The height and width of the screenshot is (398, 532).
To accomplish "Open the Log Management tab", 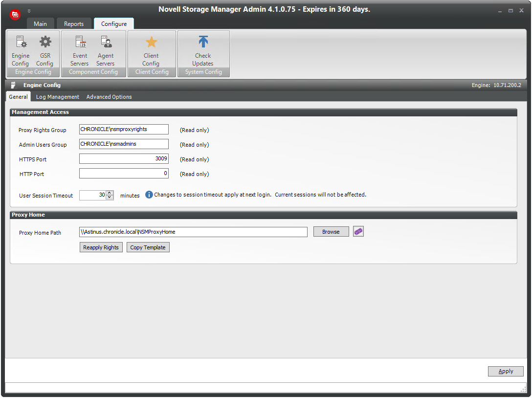I will [x=58, y=97].
